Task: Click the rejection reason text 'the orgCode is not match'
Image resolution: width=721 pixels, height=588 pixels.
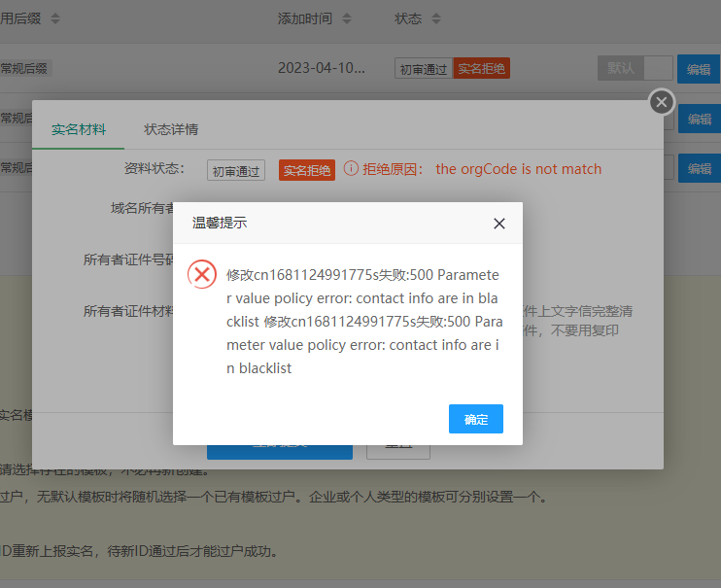Action: (518, 169)
